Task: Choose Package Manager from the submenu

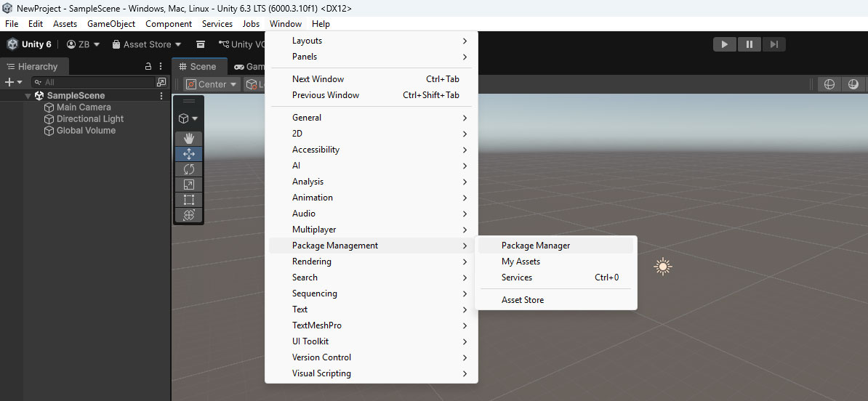Action: pyautogui.click(x=556, y=246)
